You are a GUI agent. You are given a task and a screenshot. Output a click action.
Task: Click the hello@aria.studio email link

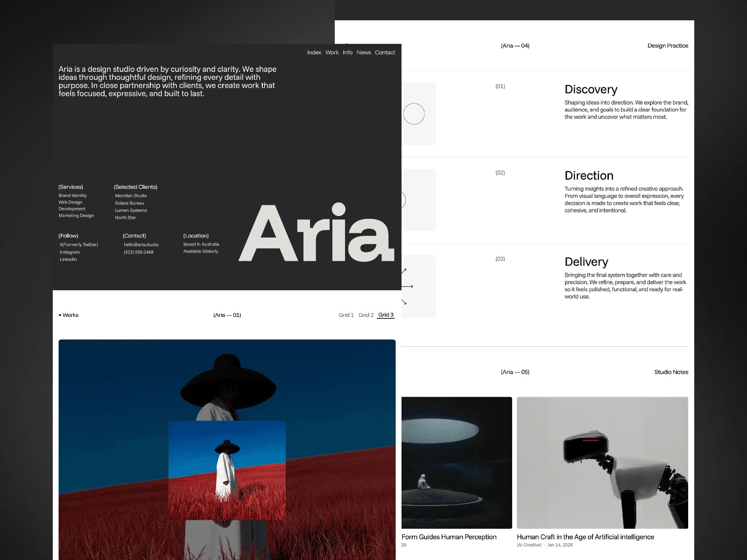pyautogui.click(x=141, y=244)
